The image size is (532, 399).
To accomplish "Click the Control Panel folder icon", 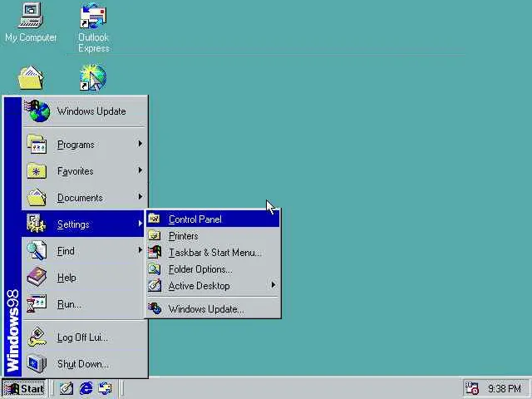I will point(155,219).
